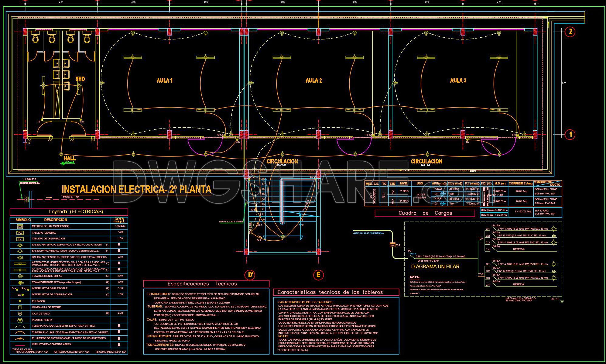Click the TUBERIAS: specification heading
Image resolution: width=606 pixels, height=364 pixels.
tap(155, 307)
